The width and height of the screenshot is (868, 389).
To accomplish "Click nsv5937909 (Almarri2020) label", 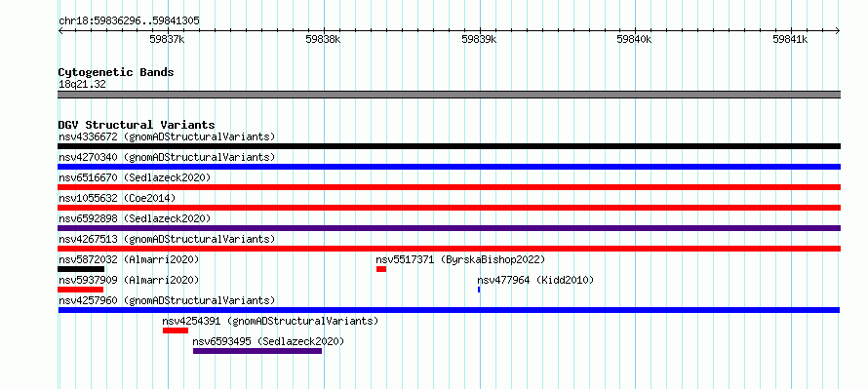I will point(129,280).
